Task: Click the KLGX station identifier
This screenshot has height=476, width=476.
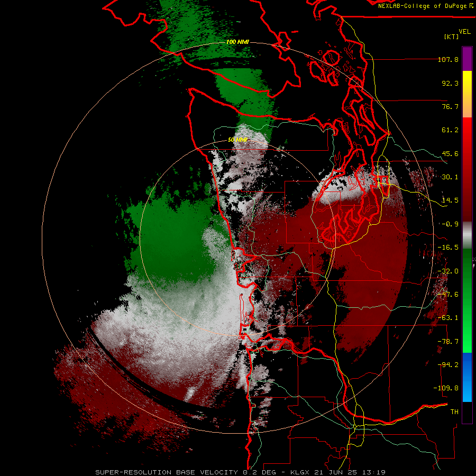Action: tap(300, 472)
